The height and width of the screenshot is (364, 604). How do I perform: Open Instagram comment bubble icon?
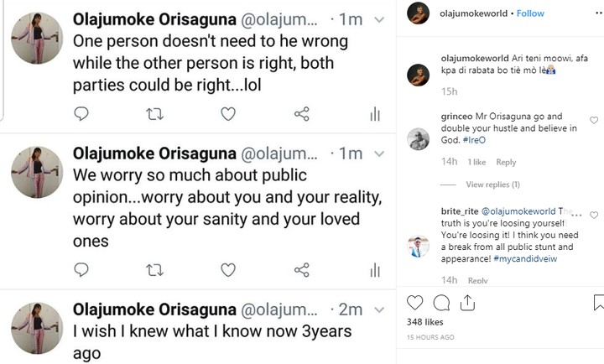click(442, 303)
